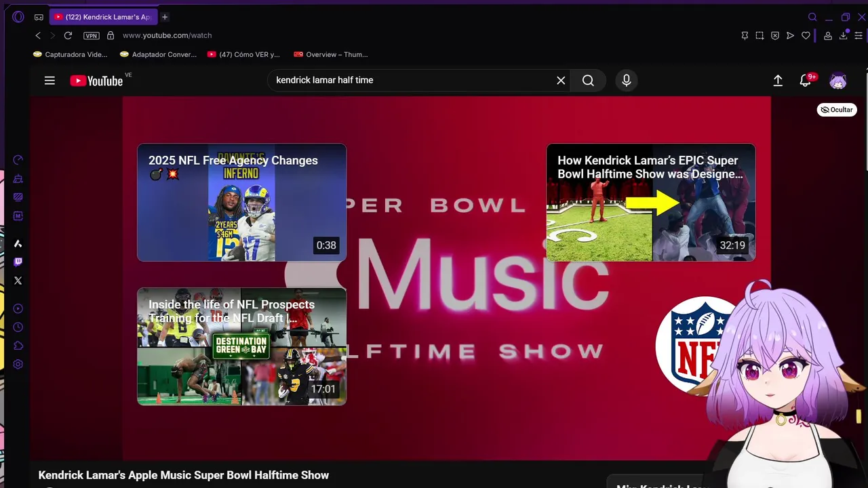This screenshot has width=868, height=488.
Task: Reload the YouTube page
Action: coord(68,35)
